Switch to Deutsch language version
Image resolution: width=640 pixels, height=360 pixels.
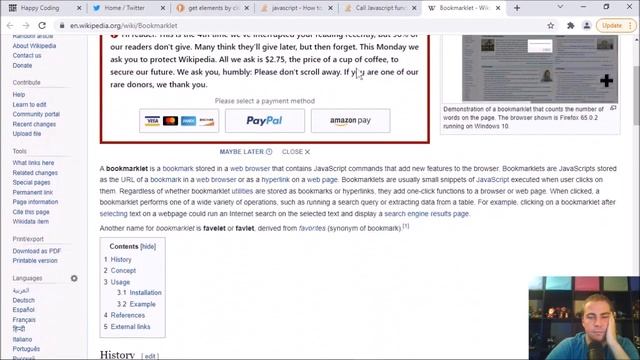[x=23, y=300]
